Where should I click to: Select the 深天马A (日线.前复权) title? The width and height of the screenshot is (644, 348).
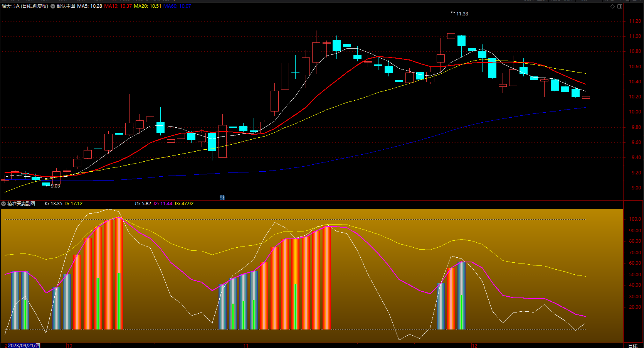click(25, 6)
